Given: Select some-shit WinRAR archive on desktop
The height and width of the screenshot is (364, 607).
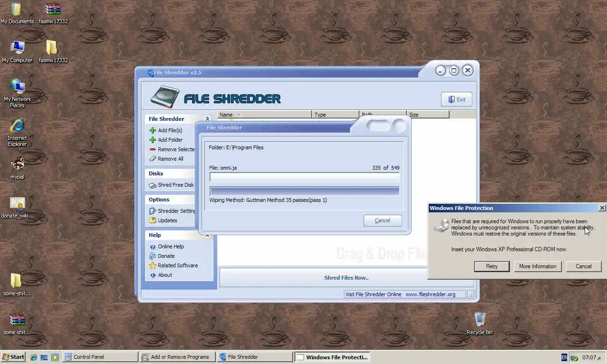Looking at the screenshot, I should point(17,324).
